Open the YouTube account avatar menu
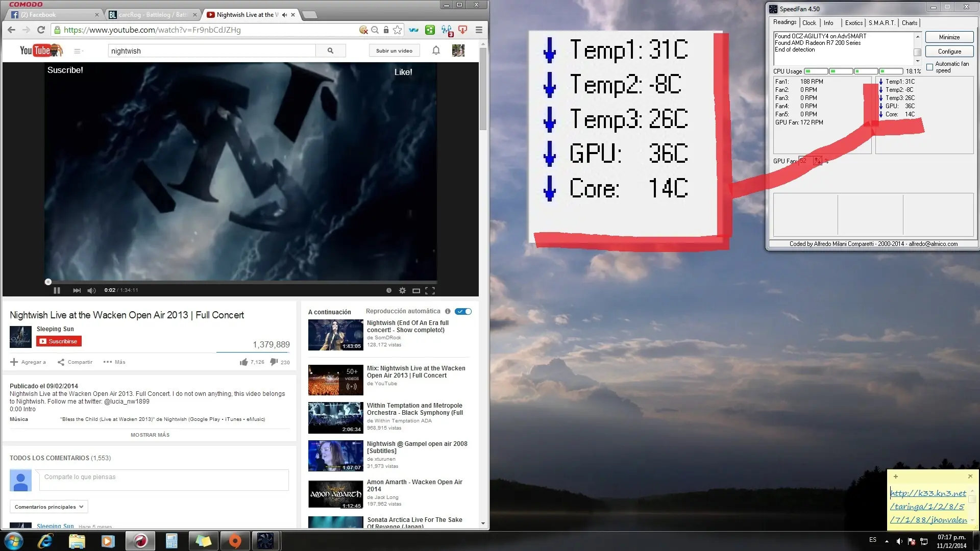Image resolution: width=980 pixels, height=551 pixels. (x=458, y=51)
